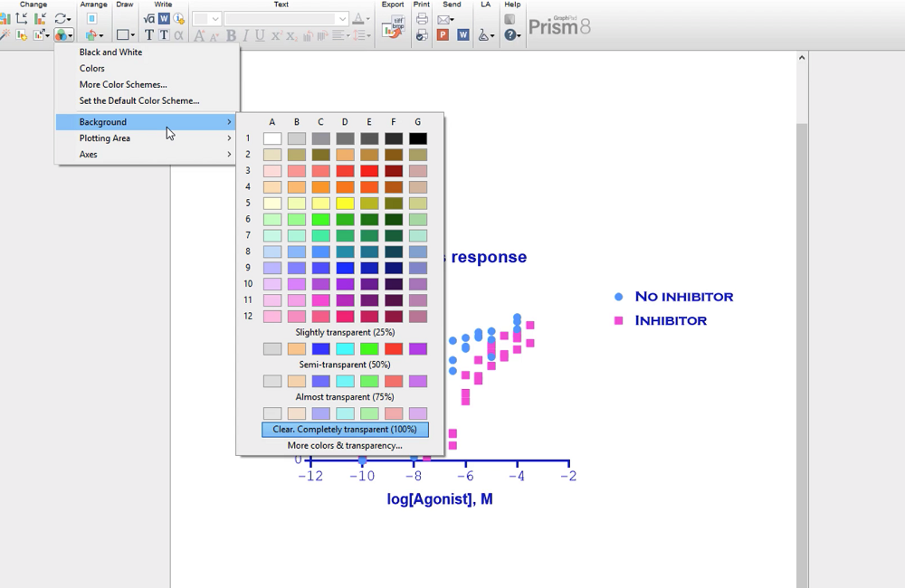Send graph to PowerPoint icon
Image resolution: width=905 pixels, height=588 pixels.
443,34
